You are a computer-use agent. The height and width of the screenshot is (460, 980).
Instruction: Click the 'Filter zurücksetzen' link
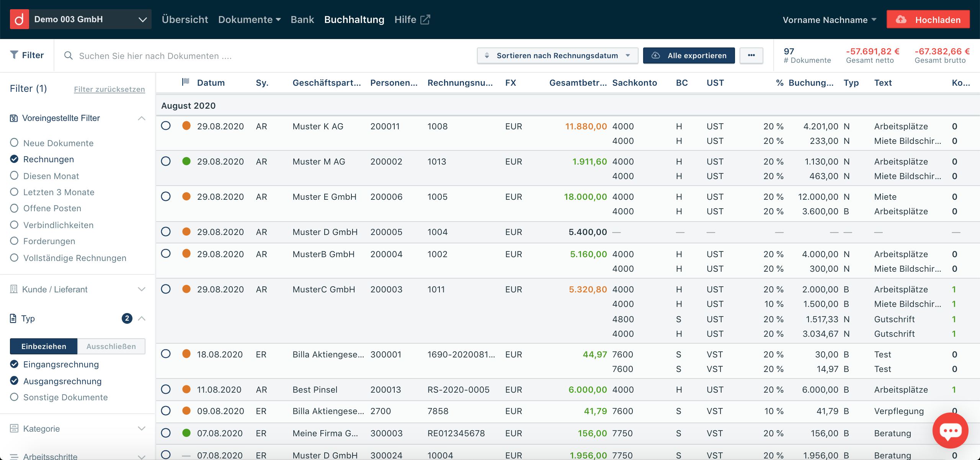tap(109, 89)
